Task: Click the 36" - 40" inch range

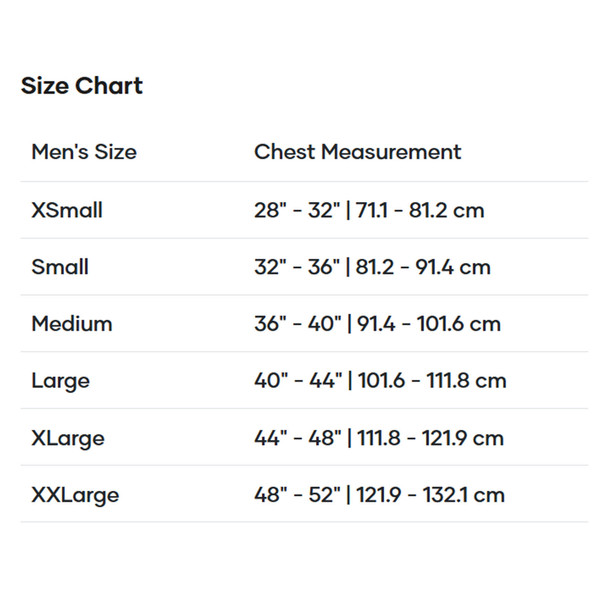Action: click(x=298, y=324)
